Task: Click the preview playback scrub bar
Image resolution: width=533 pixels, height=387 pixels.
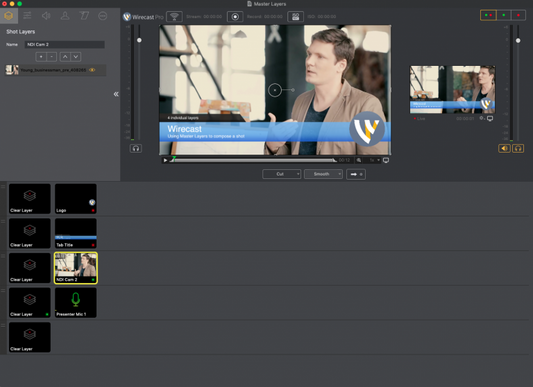Action: [253, 160]
